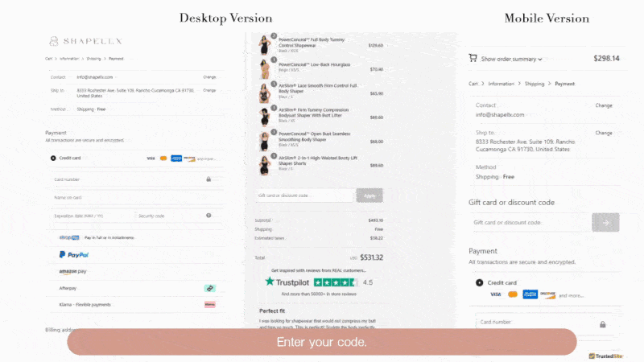
Task: Select the Credit card radio button in mobile version
Action: tap(479, 283)
